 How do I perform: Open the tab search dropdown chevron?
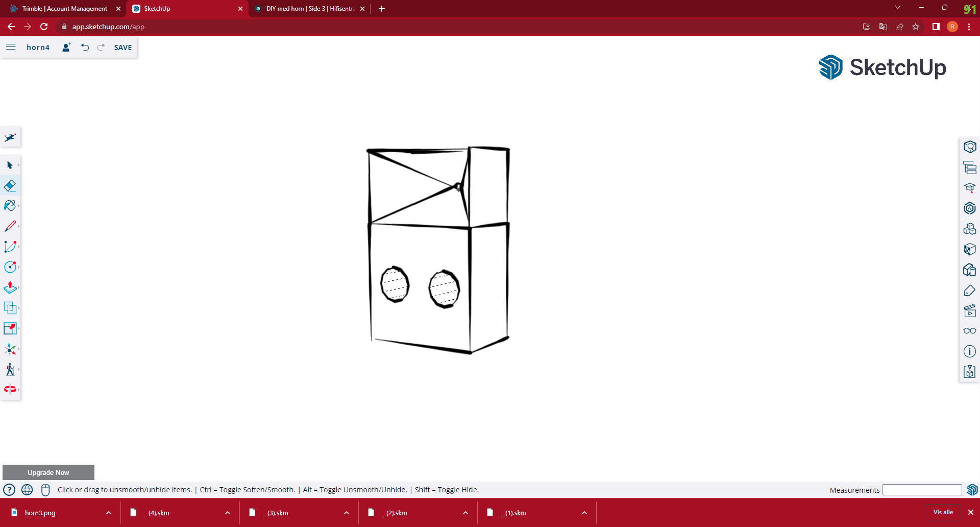(898, 8)
